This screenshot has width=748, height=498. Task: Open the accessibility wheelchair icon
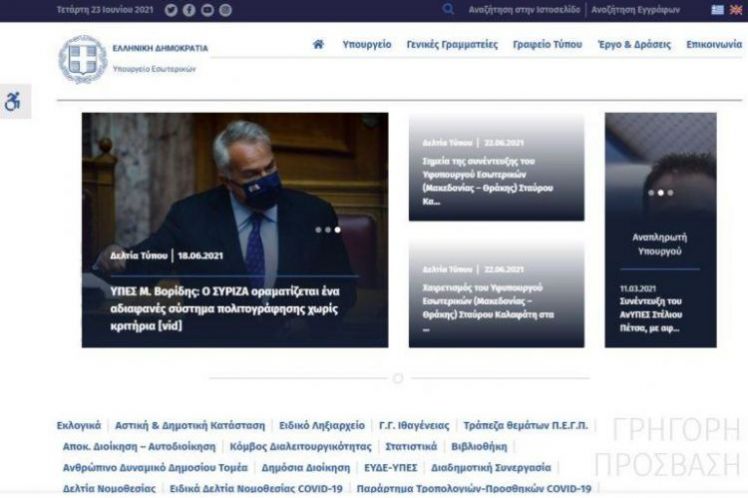[14, 101]
